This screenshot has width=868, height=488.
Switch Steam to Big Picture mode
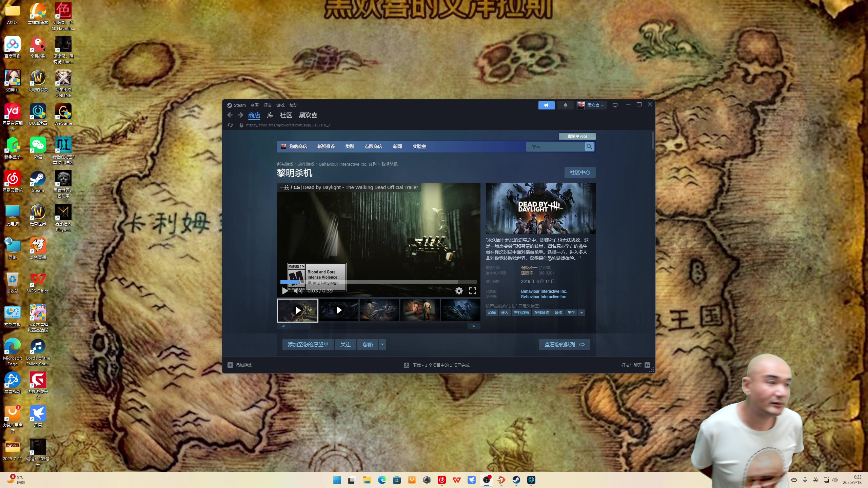615,105
